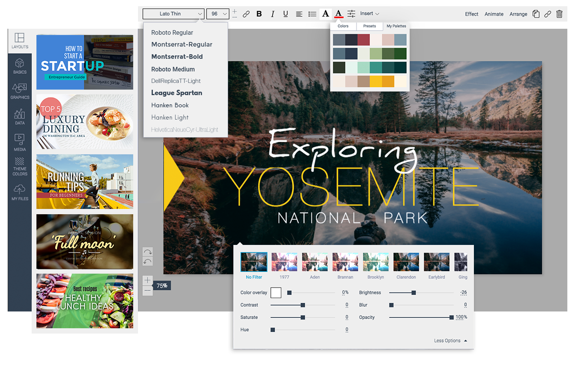Open the Basics panel in sidebar
Screen dimensions: 575x392
tap(20, 66)
